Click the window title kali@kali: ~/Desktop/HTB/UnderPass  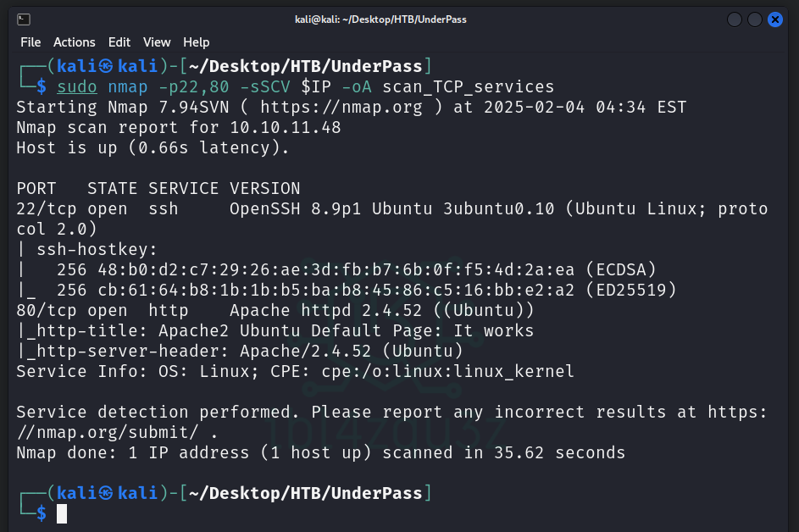(398, 19)
